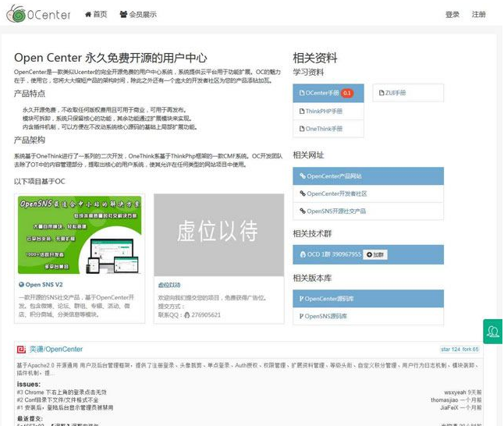
Task: Click the OCenter snail logo
Action: point(38,14)
